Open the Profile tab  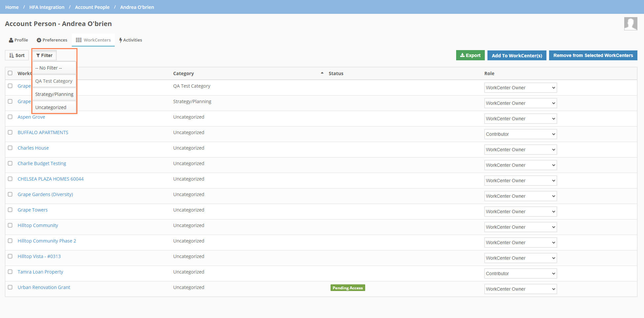click(x=18, y=40)
